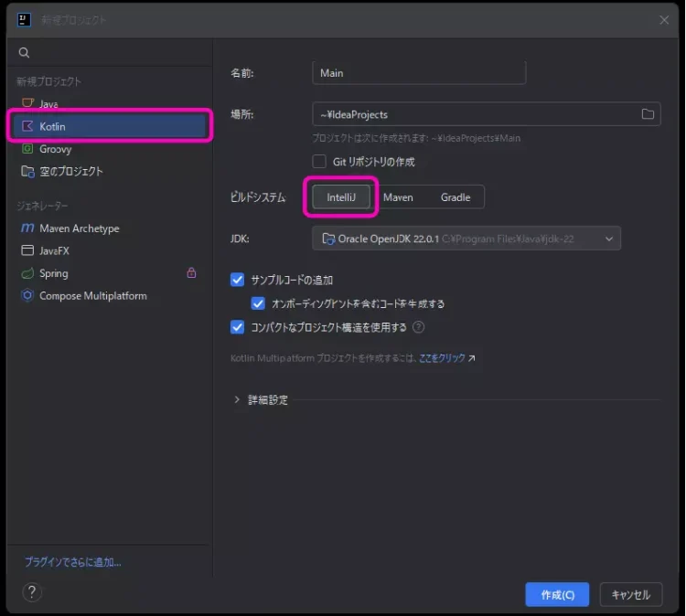Image resolution: width=686 pixels, height=616 pixels.
Task: Click the Kotlin logo icon
Action: [x=27, y=126]
